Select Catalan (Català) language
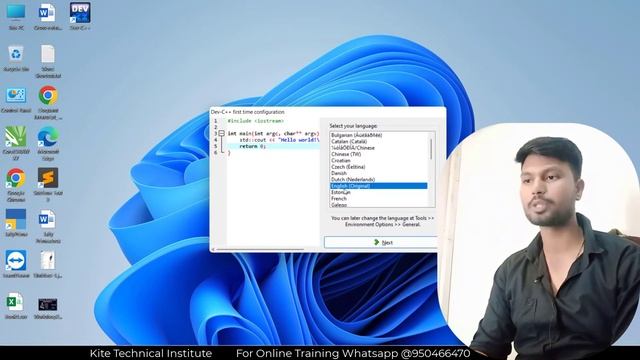 click(x=378, y=141)
